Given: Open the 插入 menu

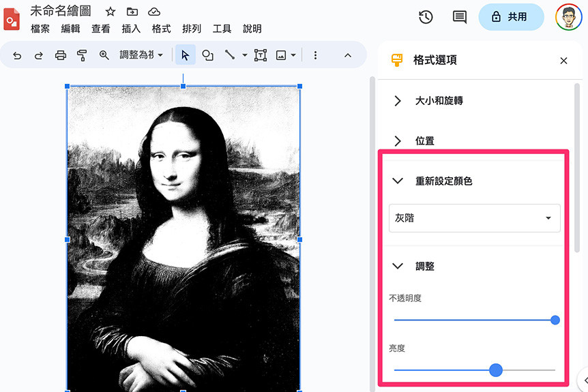Looking at the screenshot, I should point(131,29).
